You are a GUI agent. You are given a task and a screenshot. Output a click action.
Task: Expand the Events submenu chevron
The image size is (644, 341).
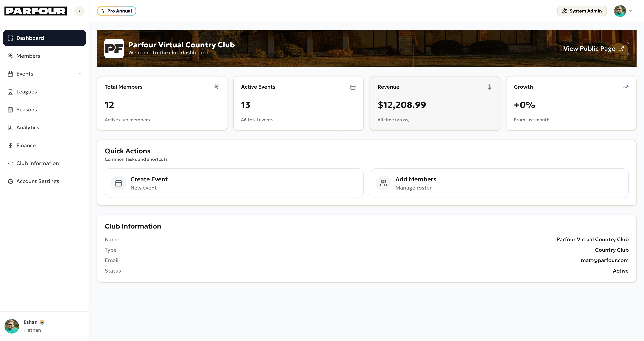[80, 74]
